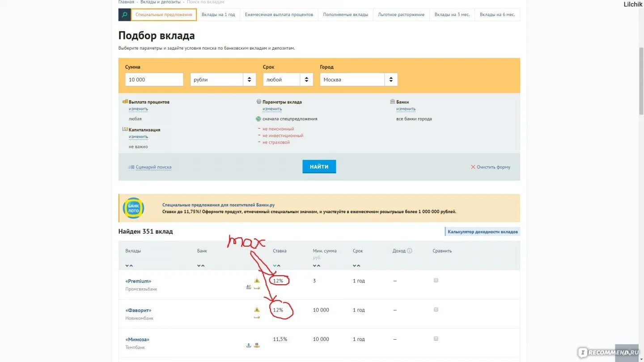Click the Темпбанк bank name
Viewport: 644px width, 362px height.
(x=135, y=347)
